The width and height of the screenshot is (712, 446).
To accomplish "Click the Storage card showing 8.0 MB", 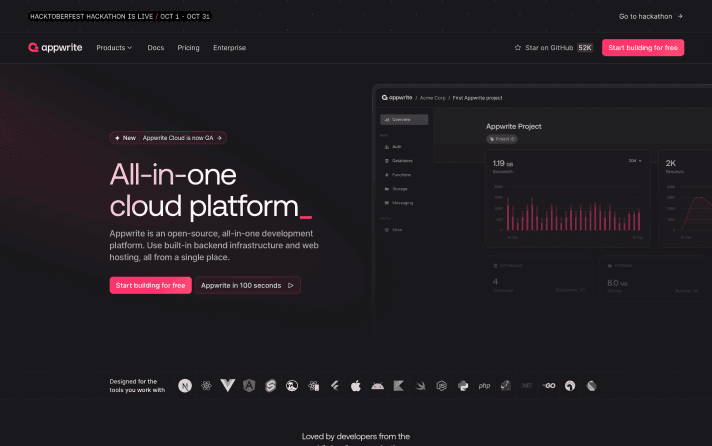I will click(655, 278).
